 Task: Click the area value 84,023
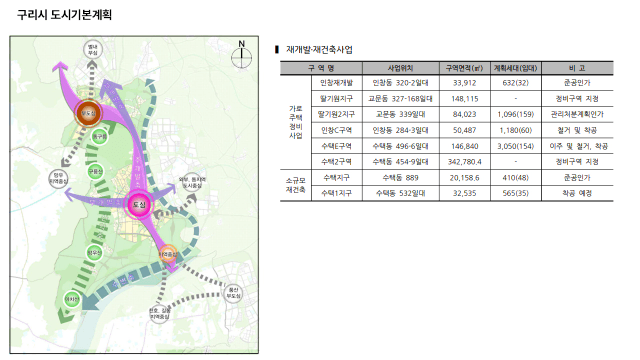464,114
